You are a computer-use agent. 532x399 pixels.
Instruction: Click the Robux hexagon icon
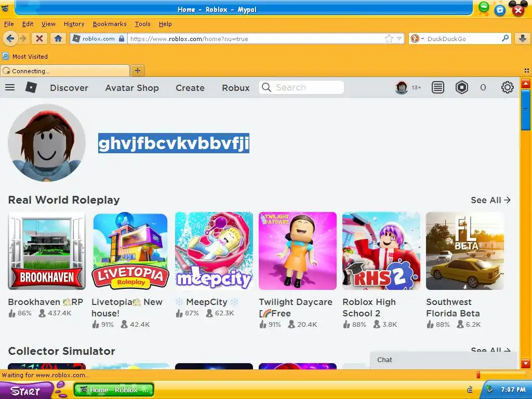(462, 87)
